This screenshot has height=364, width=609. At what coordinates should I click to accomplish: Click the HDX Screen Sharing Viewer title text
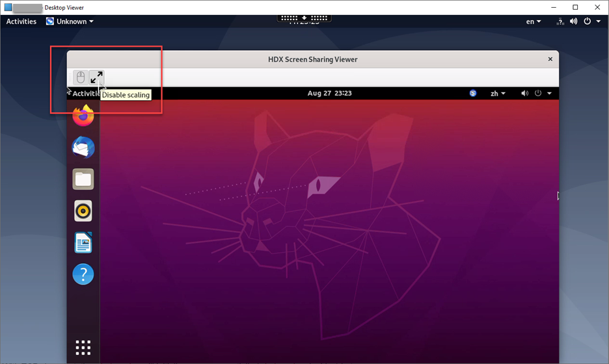(x=313, y=59)
